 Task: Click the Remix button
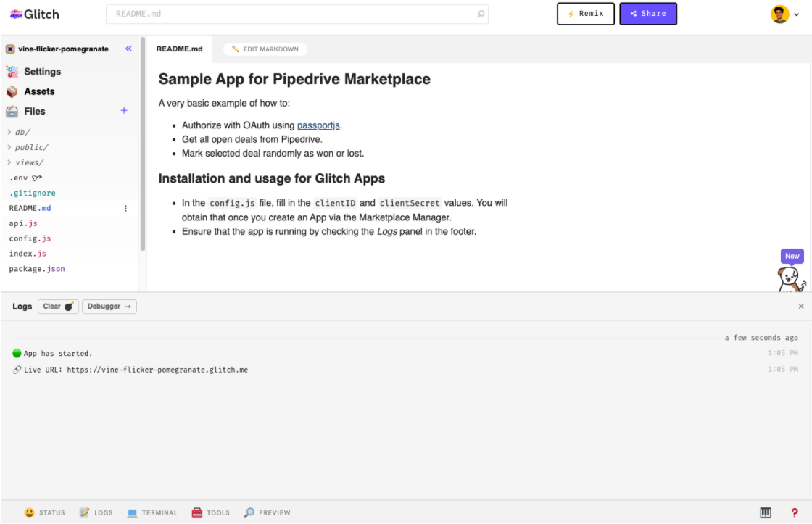point(586,14)
